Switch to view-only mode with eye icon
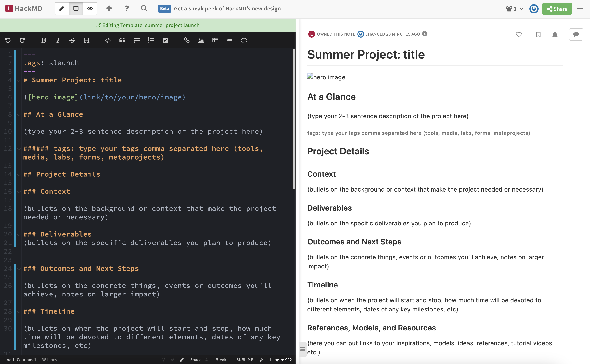590x364 pixels. click(x=90, y=9)
